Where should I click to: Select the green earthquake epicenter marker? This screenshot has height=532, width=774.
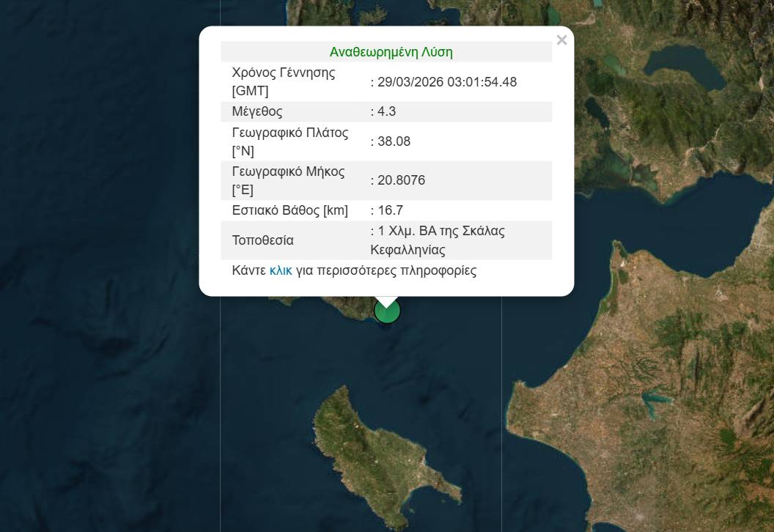pyautogui.click(x=387, y=312)
